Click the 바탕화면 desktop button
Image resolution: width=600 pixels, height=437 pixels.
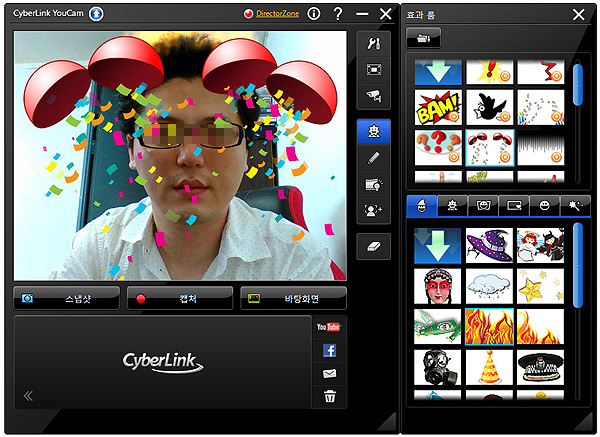[x=293, y=298]
